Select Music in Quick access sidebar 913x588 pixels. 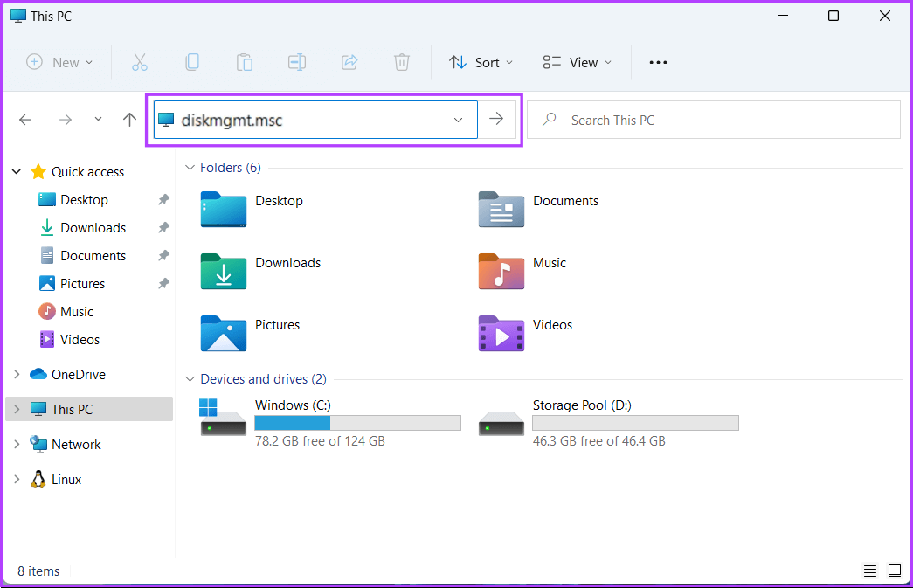point(77,311)
